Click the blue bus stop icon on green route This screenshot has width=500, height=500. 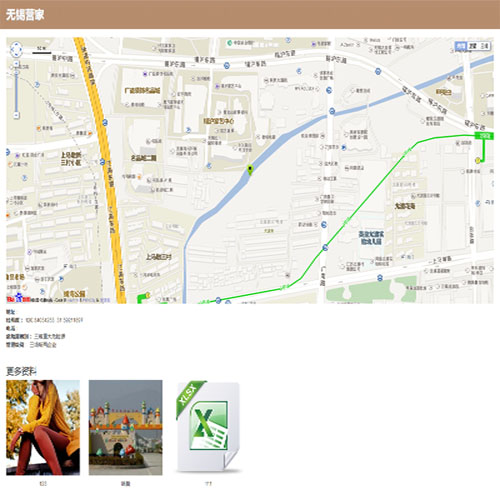tap(325, 247)
